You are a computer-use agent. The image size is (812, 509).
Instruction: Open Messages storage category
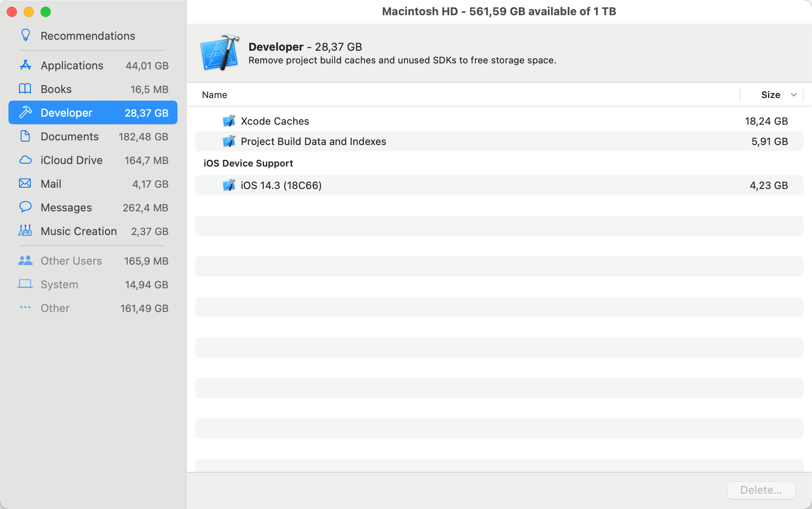coord(93,208)
